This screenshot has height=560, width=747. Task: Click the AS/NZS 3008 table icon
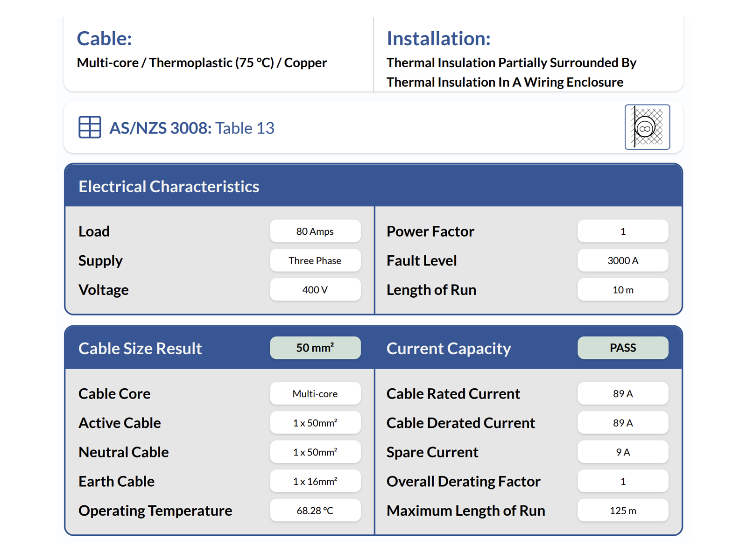point(89,126)
